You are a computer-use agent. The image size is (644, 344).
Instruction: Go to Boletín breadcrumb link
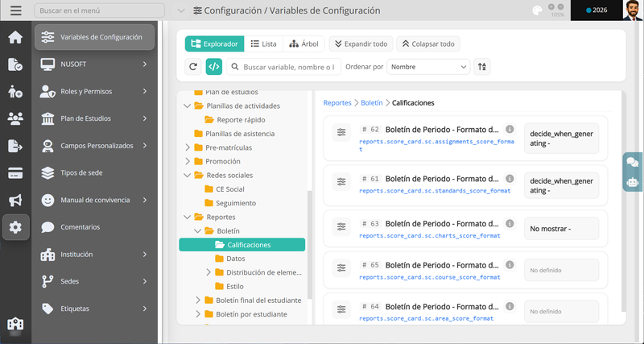(x=372, y=103)
